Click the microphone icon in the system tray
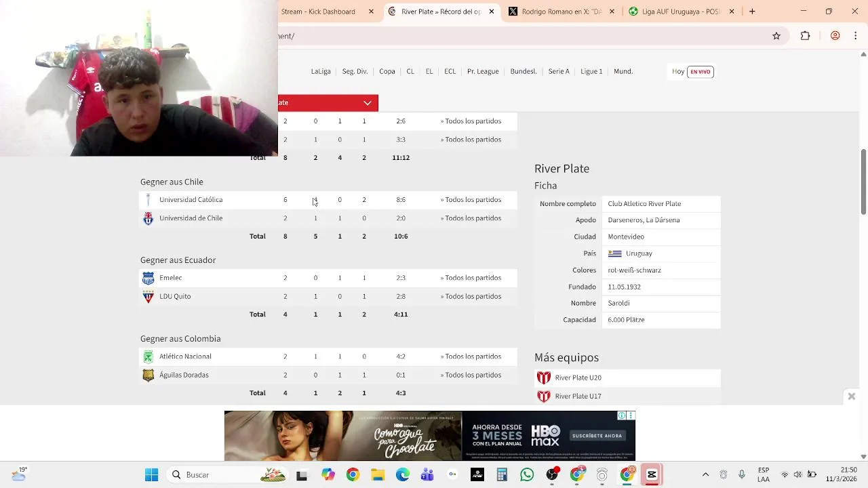868x488 pixels. (x=742, y=475)
